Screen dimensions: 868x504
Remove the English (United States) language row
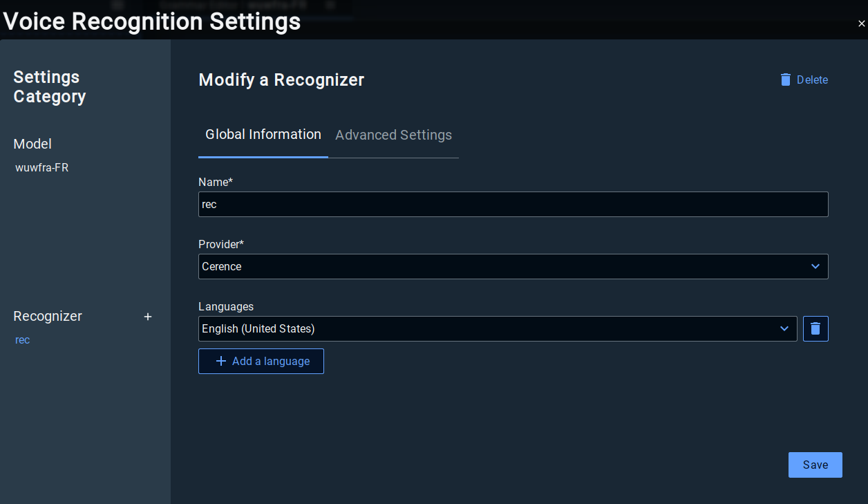(x=815, y=329)
